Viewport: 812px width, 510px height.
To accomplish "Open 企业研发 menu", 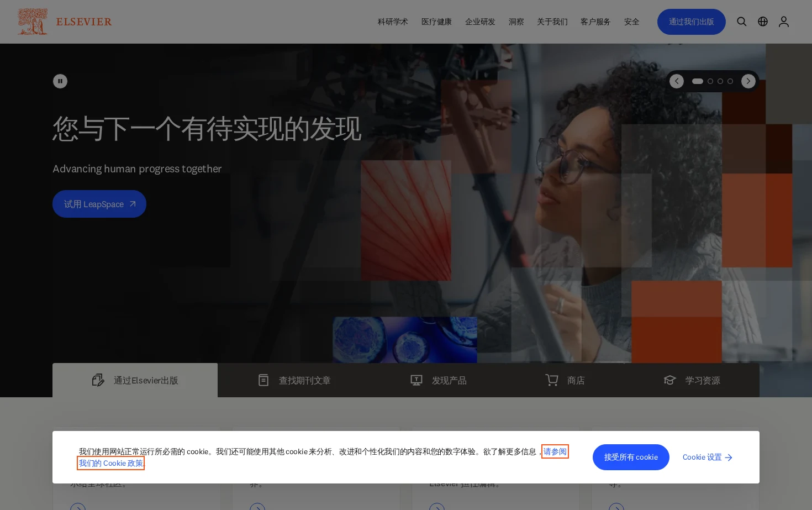I will click(480, 22).
